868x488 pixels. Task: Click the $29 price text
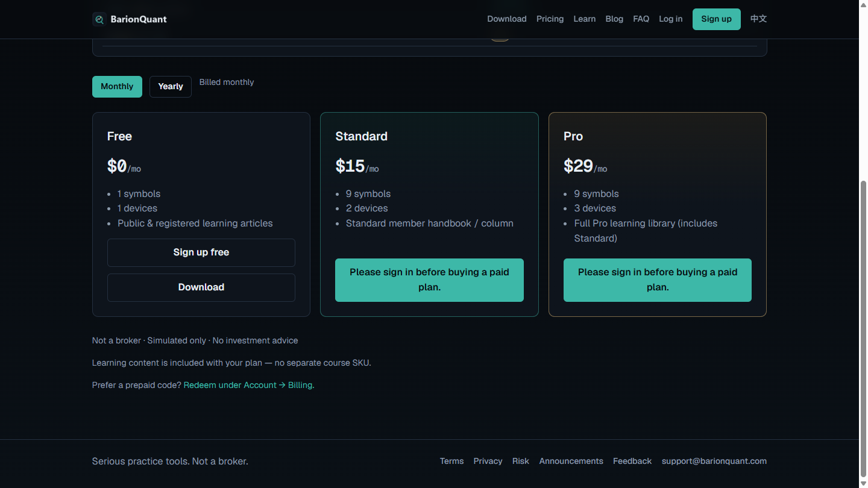coord(579,166)
